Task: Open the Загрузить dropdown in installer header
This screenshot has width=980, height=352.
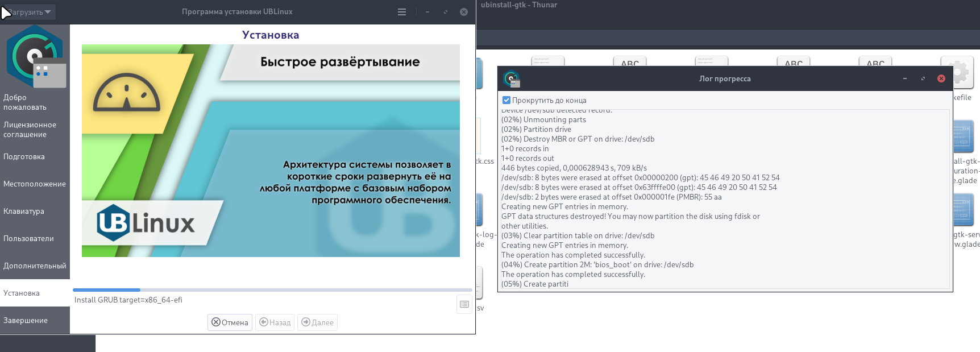Action: [29, 12]
